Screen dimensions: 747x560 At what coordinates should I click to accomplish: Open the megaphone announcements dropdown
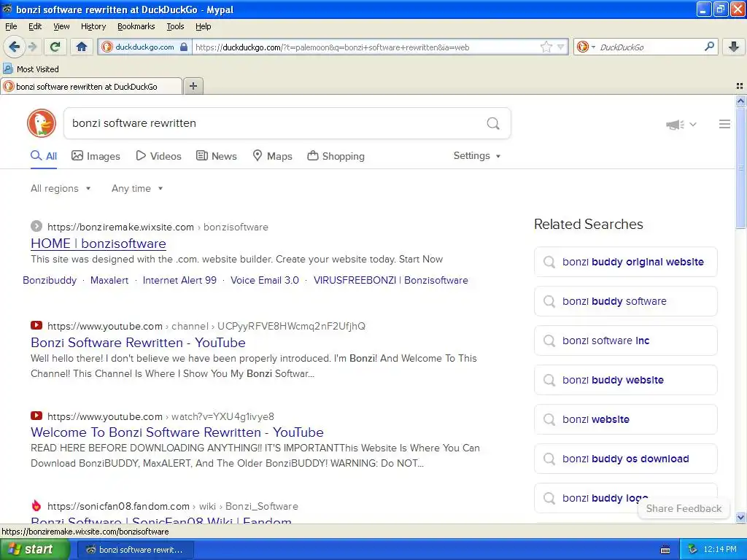[x=681, y=124]
